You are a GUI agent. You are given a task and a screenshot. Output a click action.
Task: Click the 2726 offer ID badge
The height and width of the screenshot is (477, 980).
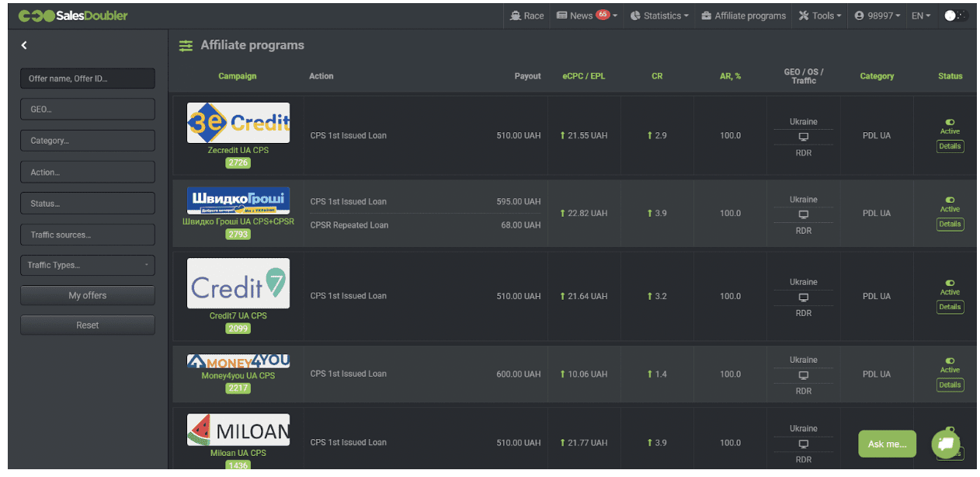click(x=238, y=162)
